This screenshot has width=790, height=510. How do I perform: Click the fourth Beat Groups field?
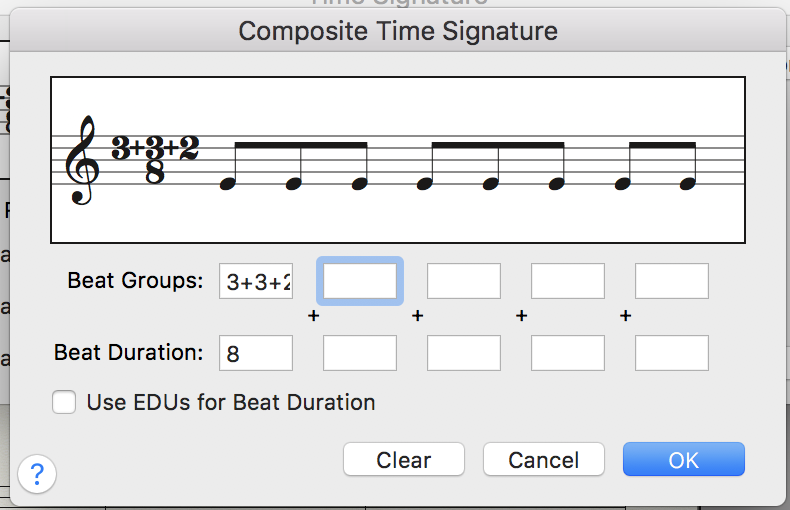tap(568, 281)
